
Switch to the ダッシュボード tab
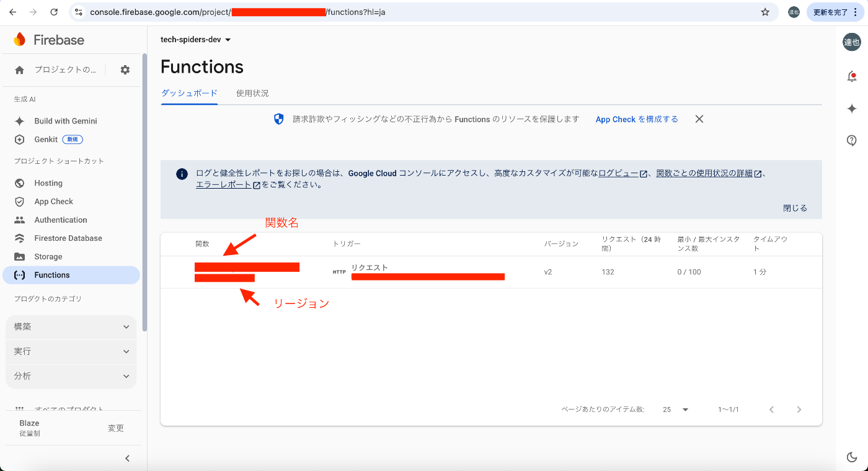[x=189, y=93]
